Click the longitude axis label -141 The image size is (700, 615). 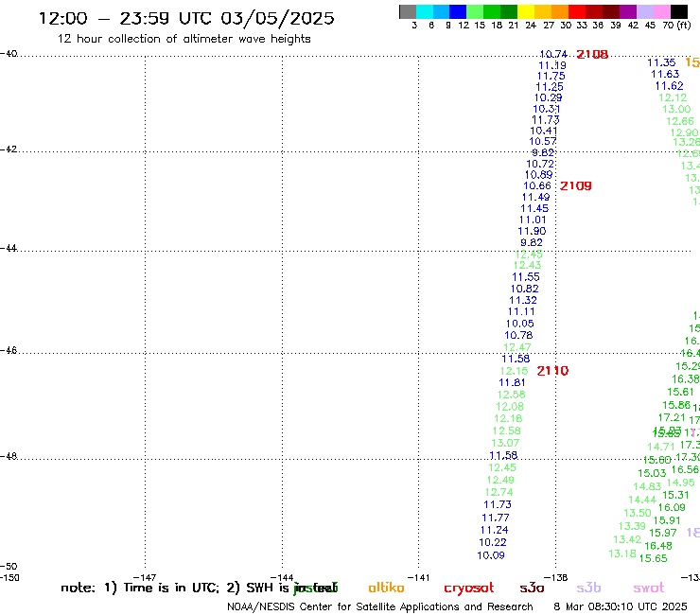coord(419,578)
